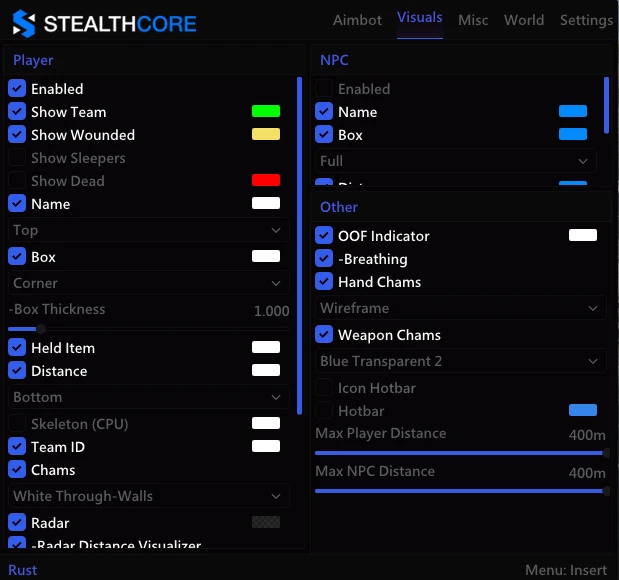619x580 pixels.
Task: Open the Hotbar blue color swatch
Action: (x=583, y=410)
